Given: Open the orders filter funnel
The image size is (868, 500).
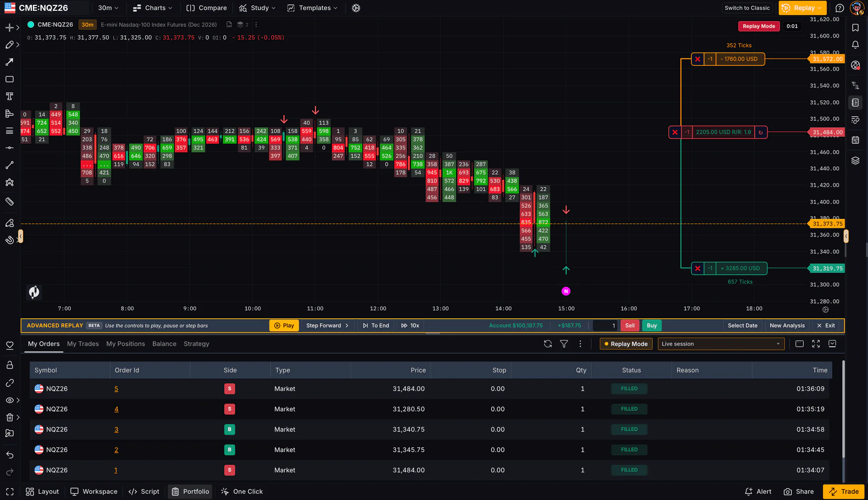Looking at the screenshot, I should click(x=564, y=344).
